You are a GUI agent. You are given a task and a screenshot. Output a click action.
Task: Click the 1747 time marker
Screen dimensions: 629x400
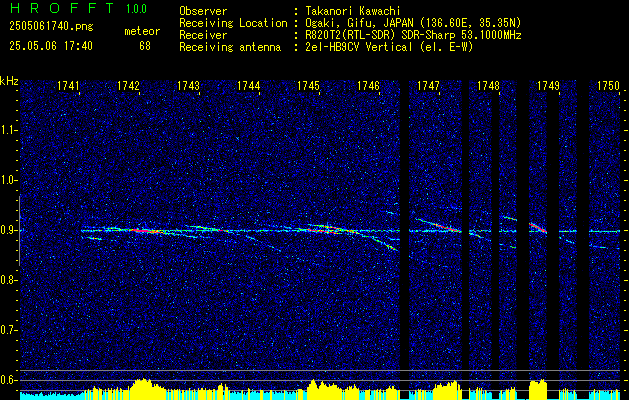point(428,86)
